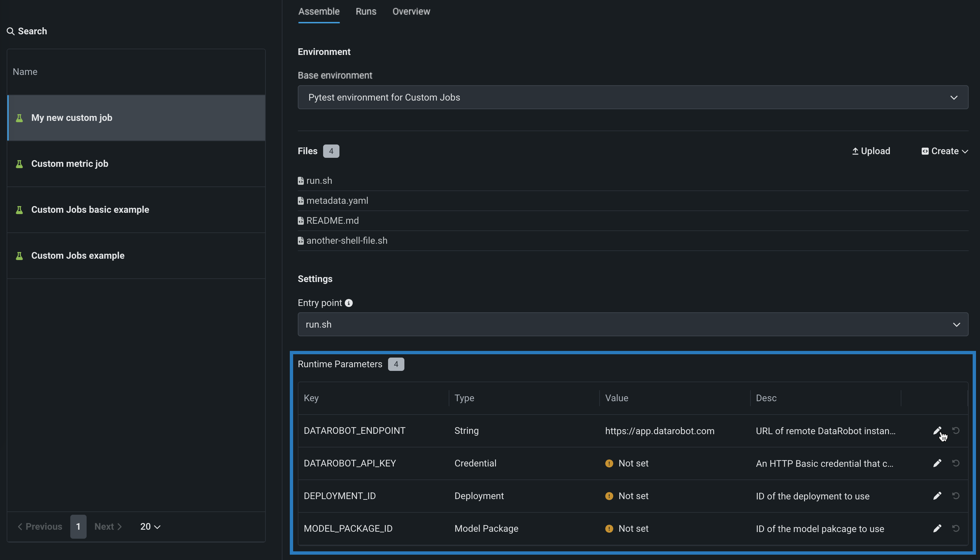
Task: Click pencil icon for DEPLOYMENT_ID row
Action: pos(937,496)
